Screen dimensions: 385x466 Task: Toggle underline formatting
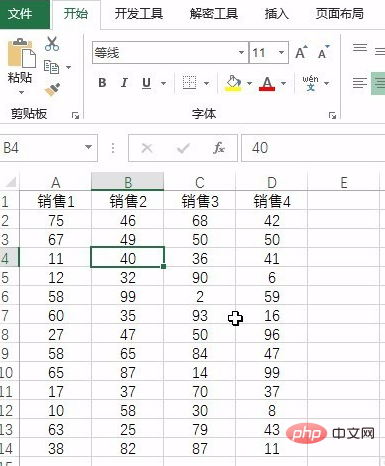tap(146, 83)
